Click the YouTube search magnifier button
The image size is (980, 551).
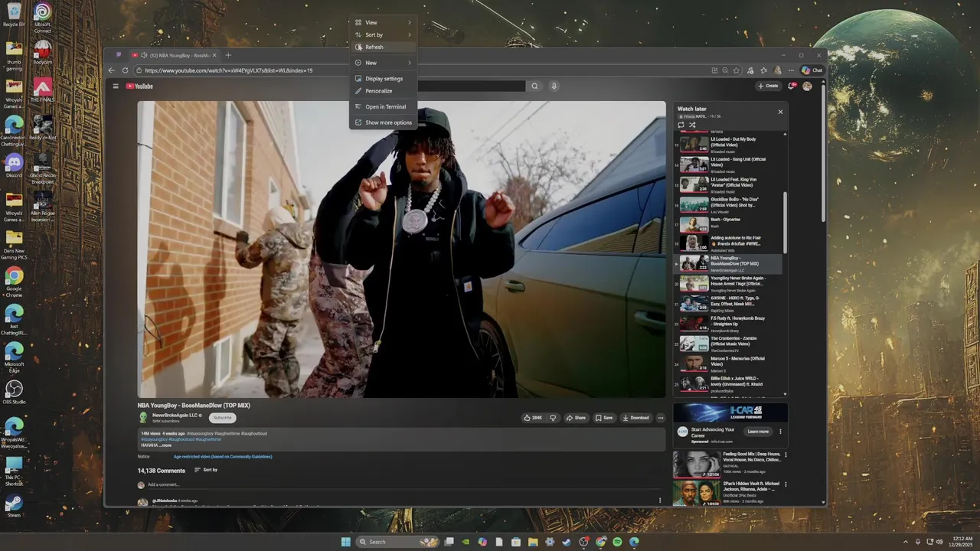(534, 86)
